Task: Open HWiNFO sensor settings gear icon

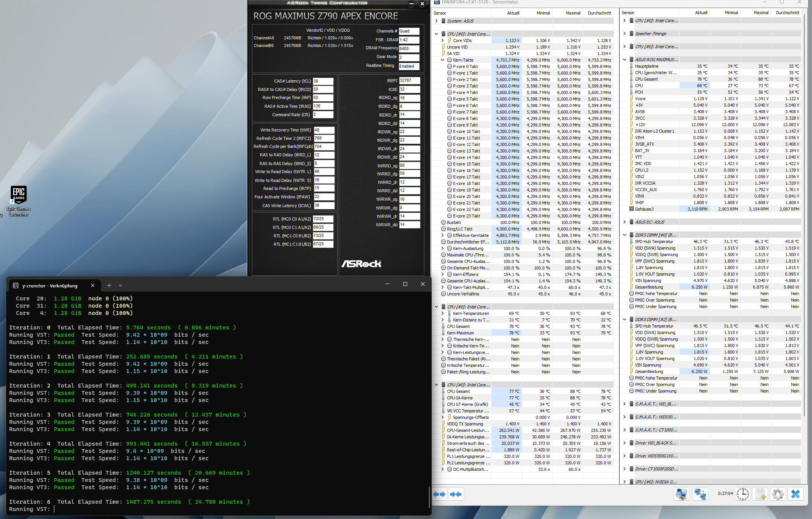Action: point(778,494)
